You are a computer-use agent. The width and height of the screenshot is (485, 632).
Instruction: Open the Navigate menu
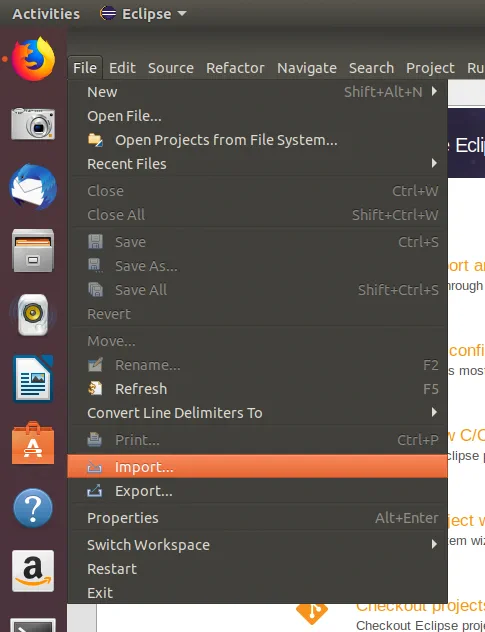(x=307, y=68)
